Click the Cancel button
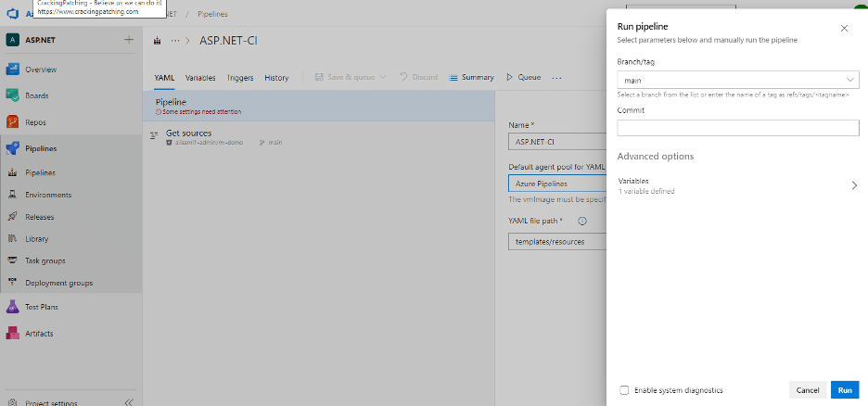This screenshot has width=868, height=406. (808, 390)
